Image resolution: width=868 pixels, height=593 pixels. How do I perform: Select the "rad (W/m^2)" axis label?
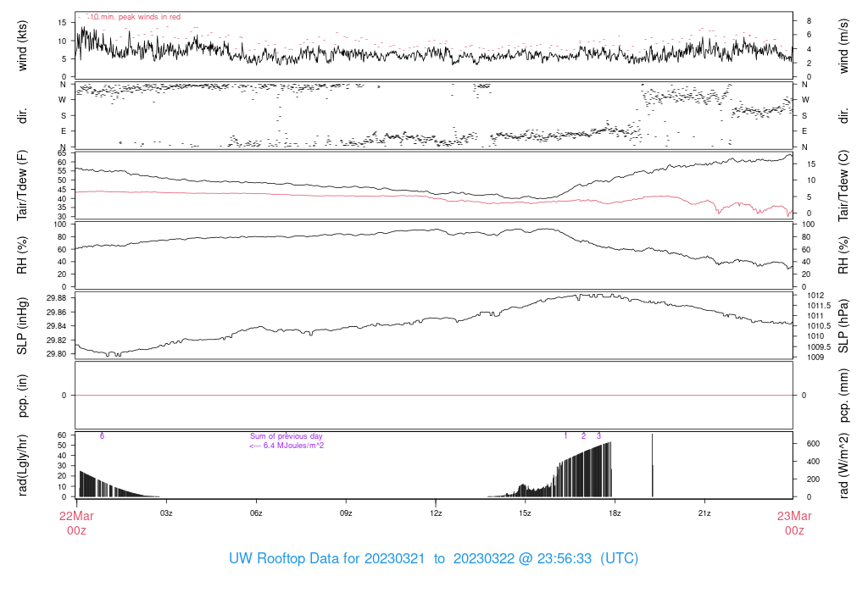[x=843, y=465]
